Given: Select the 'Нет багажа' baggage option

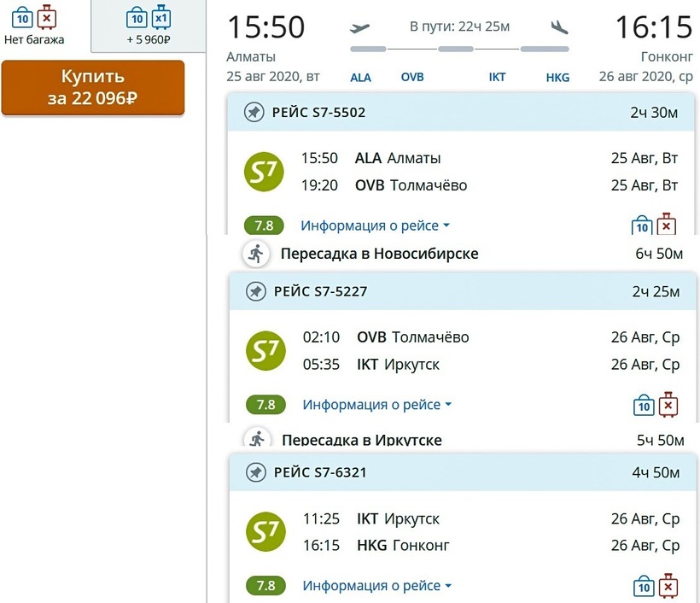Looking at the screenshot, I should [34, 24].
